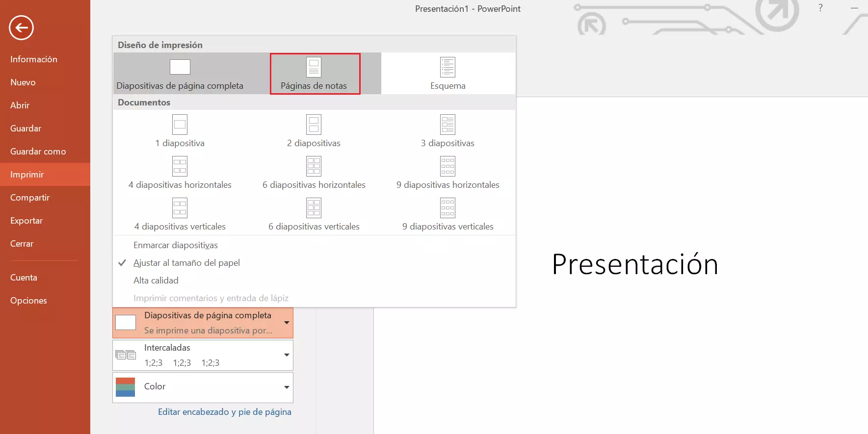Select Diapositivas de página completa layout icon
868x434 pixels.
click(180, 67)
